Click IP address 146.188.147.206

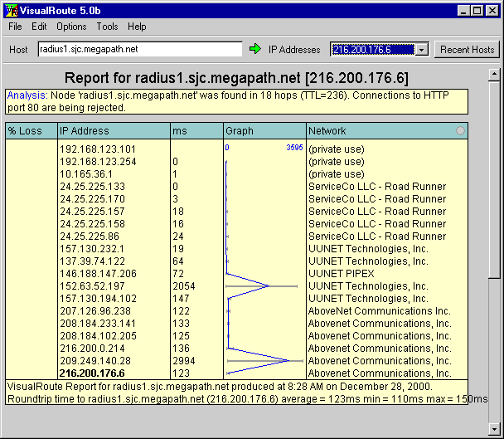coord(98,274)
